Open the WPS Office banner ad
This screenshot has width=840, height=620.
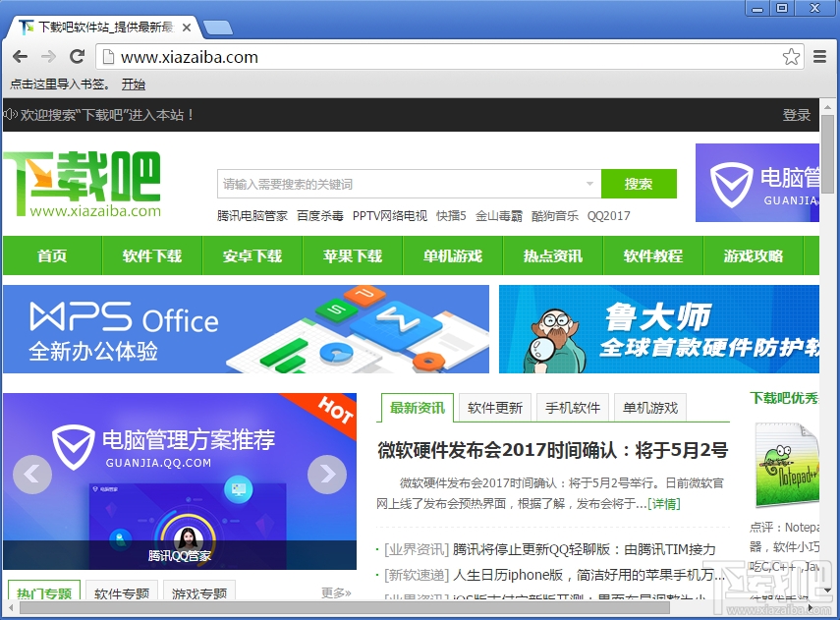[246, 329]
